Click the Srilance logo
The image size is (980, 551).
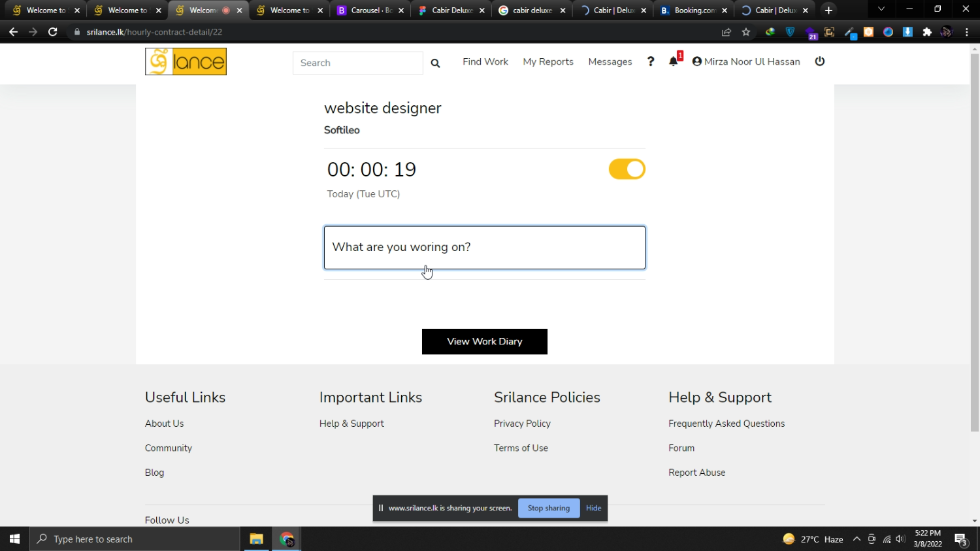(x=186, y=61)
